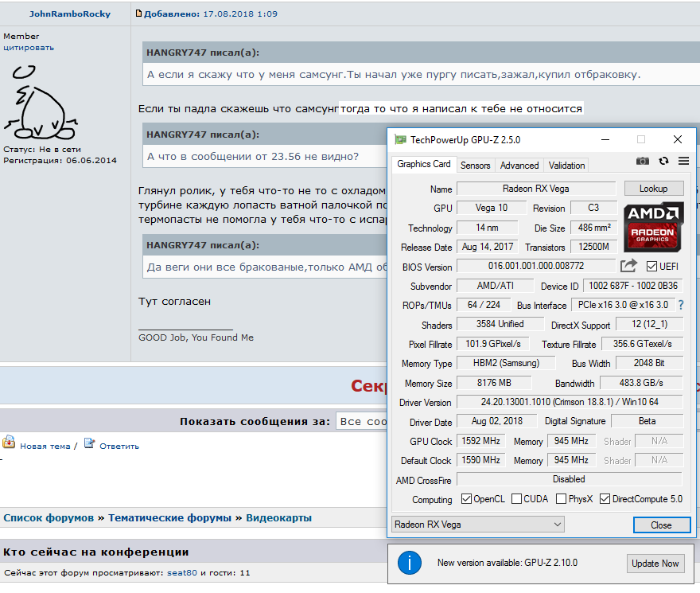Click the GPU Clock value 1592 MHz
Image resolution: width=700 pixels, height=593 pixels.
tap(480, 441)
